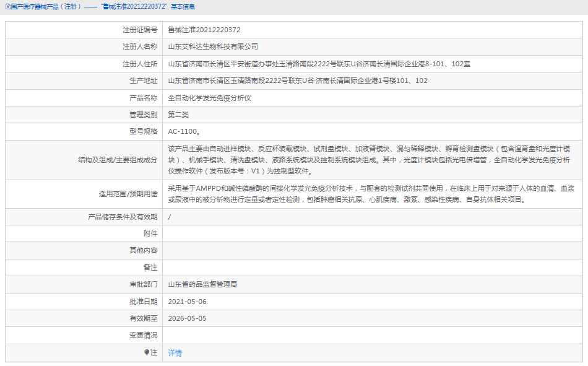This screenshot has height=366, width=588.
Task: Click the 注册人住所 label cell
Action: click(84, 64)
